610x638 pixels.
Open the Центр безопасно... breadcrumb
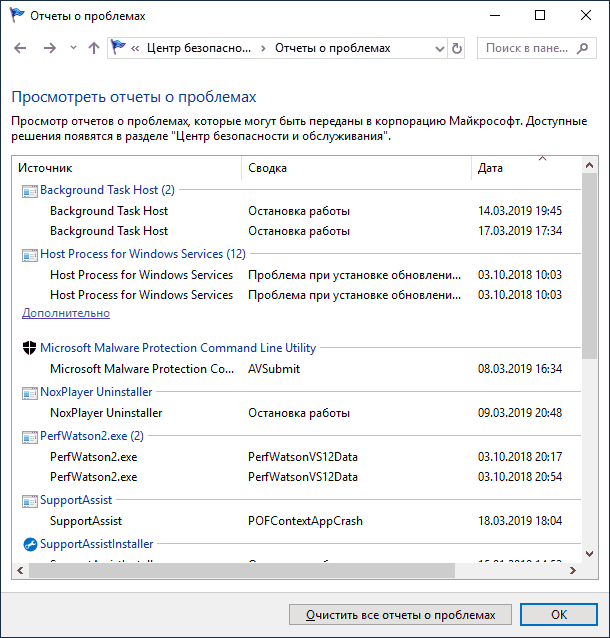click(199, 48)
